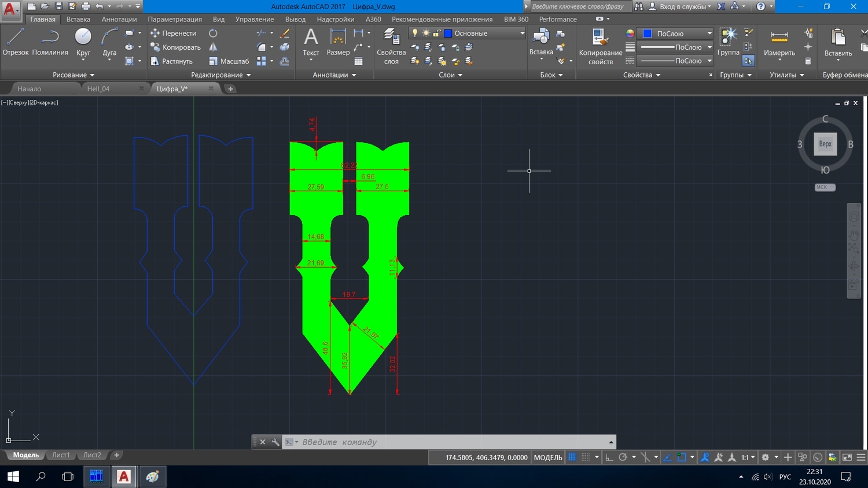
Task: Open the Вид ribbon tab
Action: pos(219,19)
